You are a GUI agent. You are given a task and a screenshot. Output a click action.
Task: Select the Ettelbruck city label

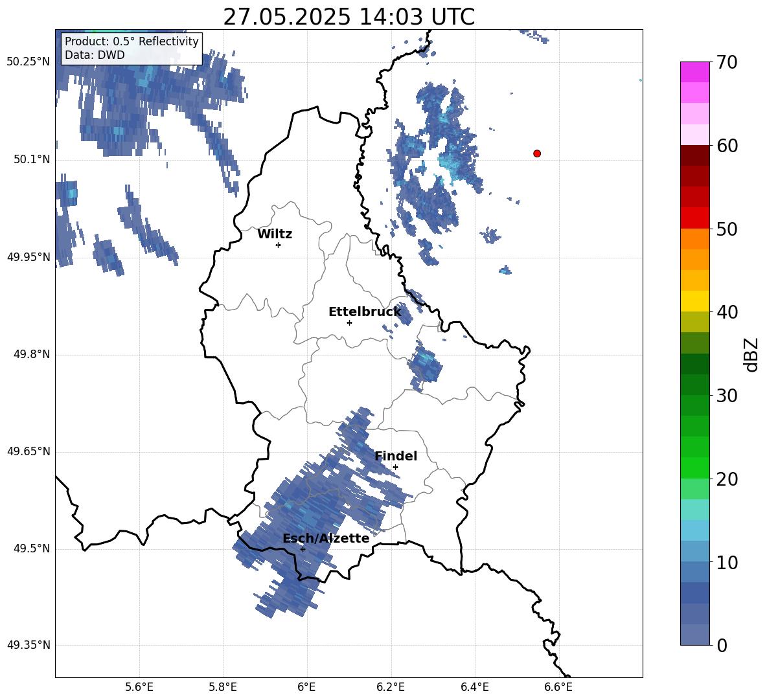(365, 312)
